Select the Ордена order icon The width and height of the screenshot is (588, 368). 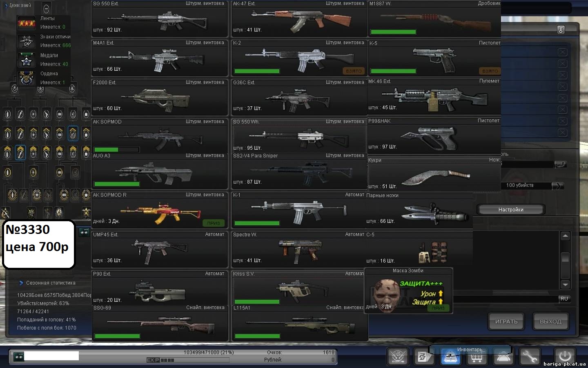[27, 78]
